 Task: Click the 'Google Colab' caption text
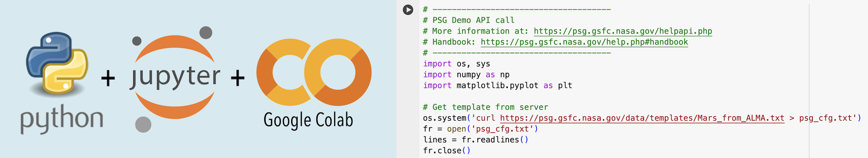coord(308,120)
